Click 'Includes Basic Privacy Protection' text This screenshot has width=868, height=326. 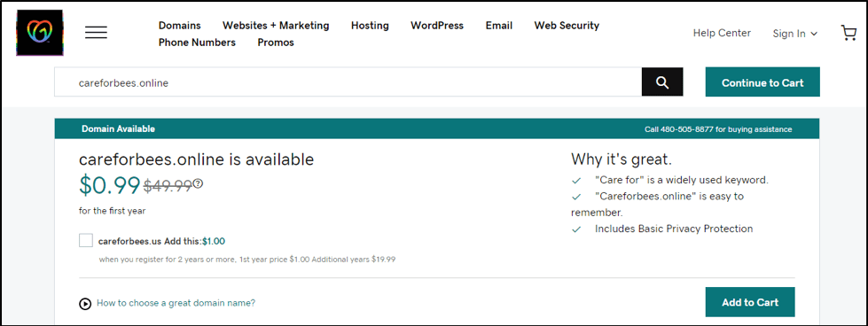pos(674,229)
